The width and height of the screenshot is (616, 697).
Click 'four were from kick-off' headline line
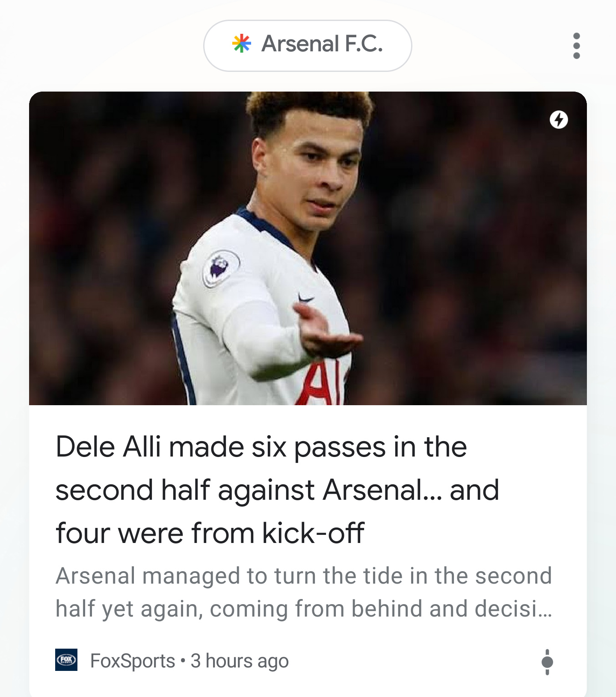(x=210, y=533)
